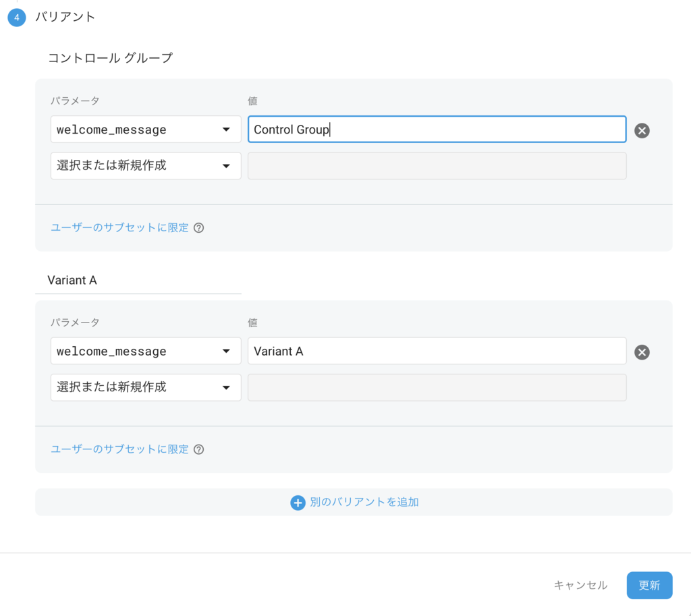Image resolution: width=691 pixels, height=616 pixels.
Task: Open Variant A 選択または新規作成 dropdown
Action: [x=146, y=387]
